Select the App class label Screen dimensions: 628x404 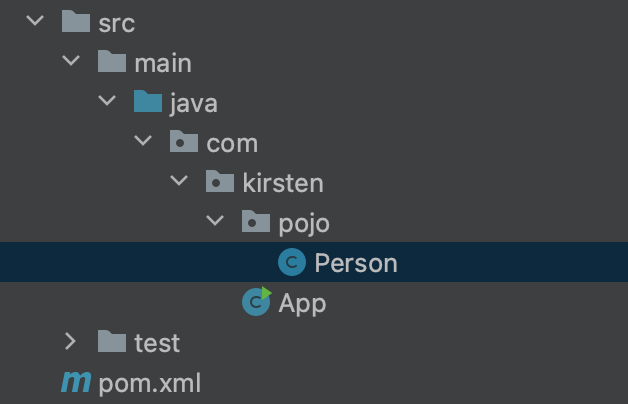pyautogui.click(x=302, y=304)
